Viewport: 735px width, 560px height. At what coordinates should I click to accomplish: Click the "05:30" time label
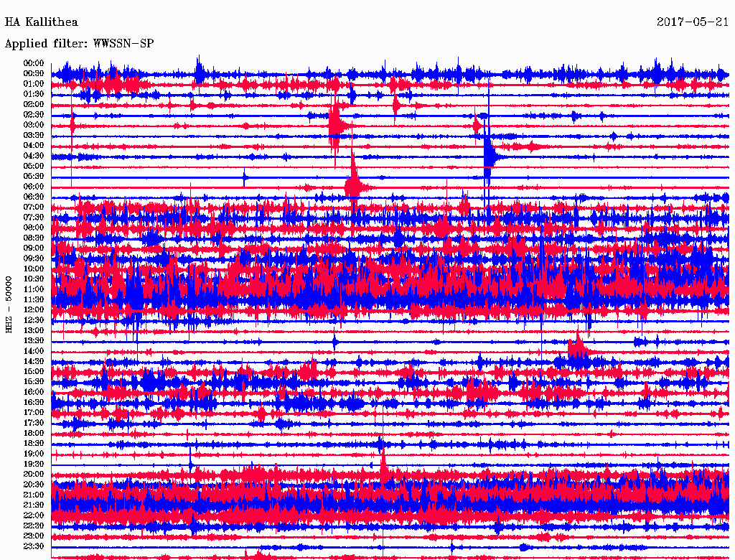34,176
